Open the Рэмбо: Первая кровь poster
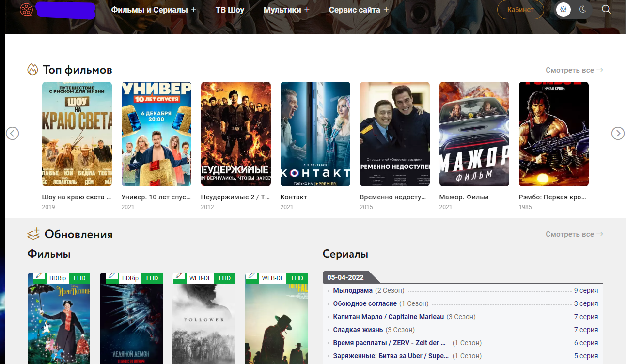This screenshot has height=364, width=626. pyautogui.click(x=554, y=134)
